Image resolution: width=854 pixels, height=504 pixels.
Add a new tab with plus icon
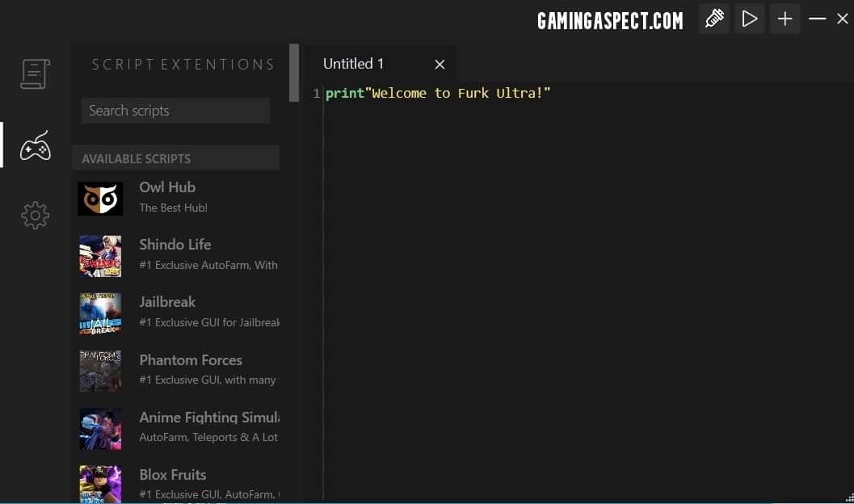785,19
